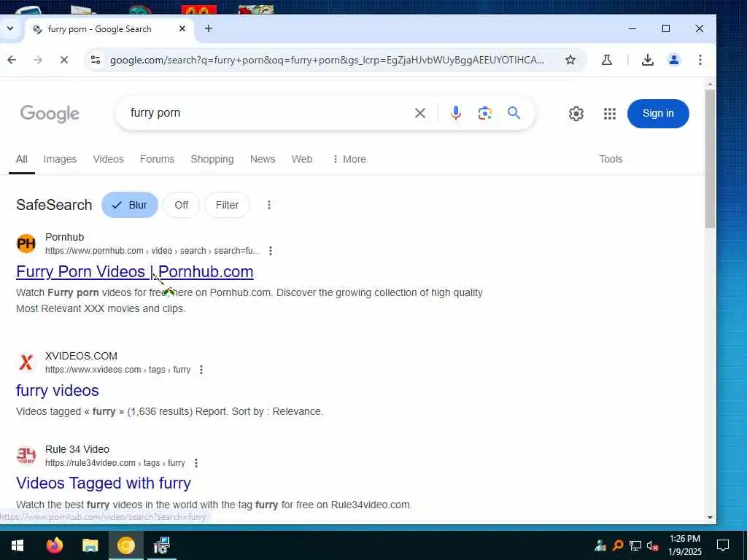Viewport: 747px width, 560px height.
Task: Search by image with the Lens icon
Action: (484, 113)
